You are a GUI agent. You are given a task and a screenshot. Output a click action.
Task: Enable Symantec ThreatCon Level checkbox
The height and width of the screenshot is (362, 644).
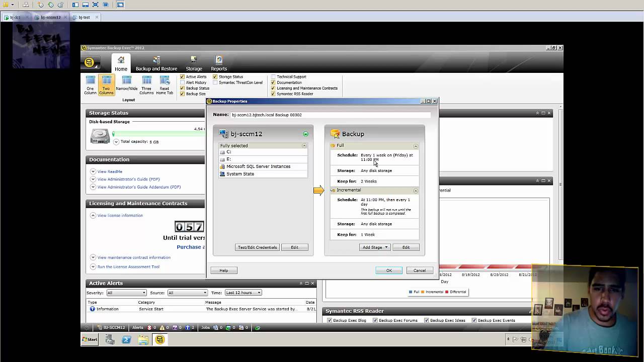coord(215,82)
